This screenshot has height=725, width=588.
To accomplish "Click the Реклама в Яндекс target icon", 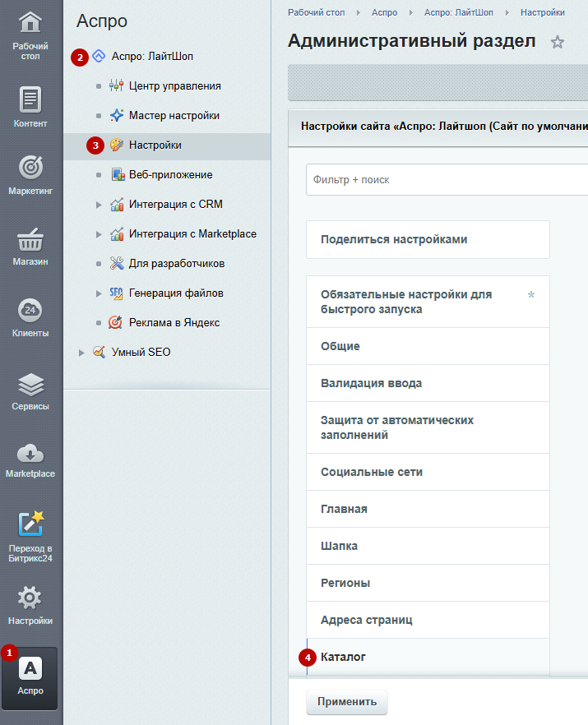I will tap(116, 322).
